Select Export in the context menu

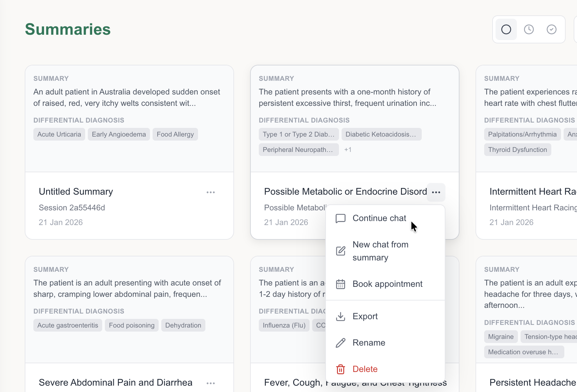365,317
